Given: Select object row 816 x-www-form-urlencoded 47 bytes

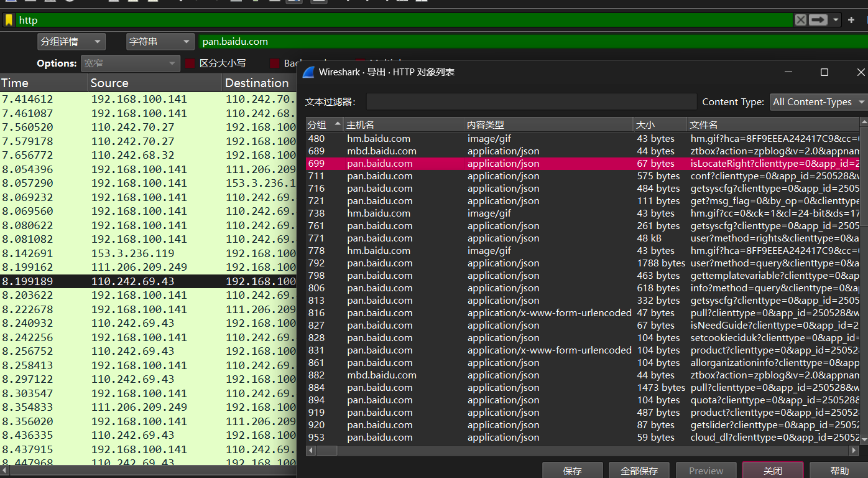Looking at the screenshot, I should click(x=582, y=312).
